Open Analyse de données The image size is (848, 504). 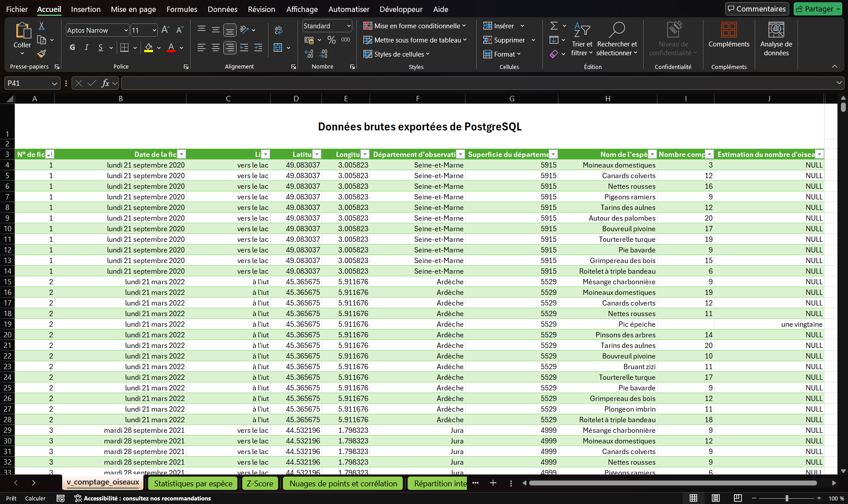(776, 40)
